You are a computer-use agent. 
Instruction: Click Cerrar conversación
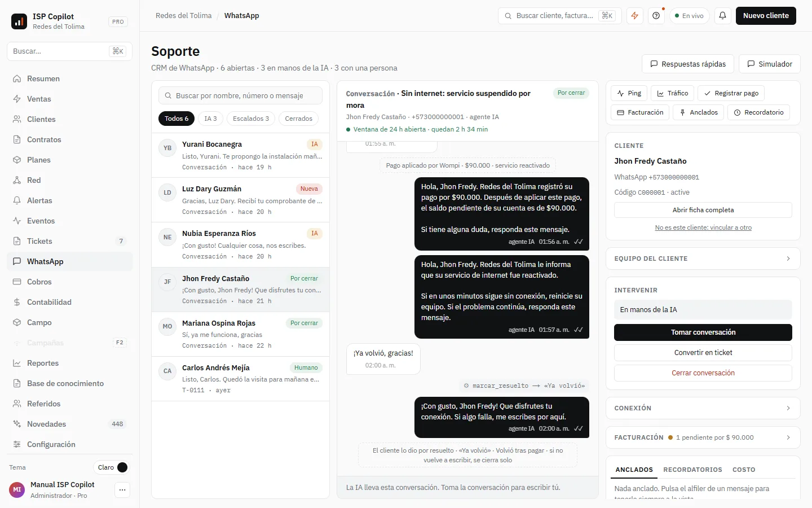pyautogui.click(x=703, y=373)
